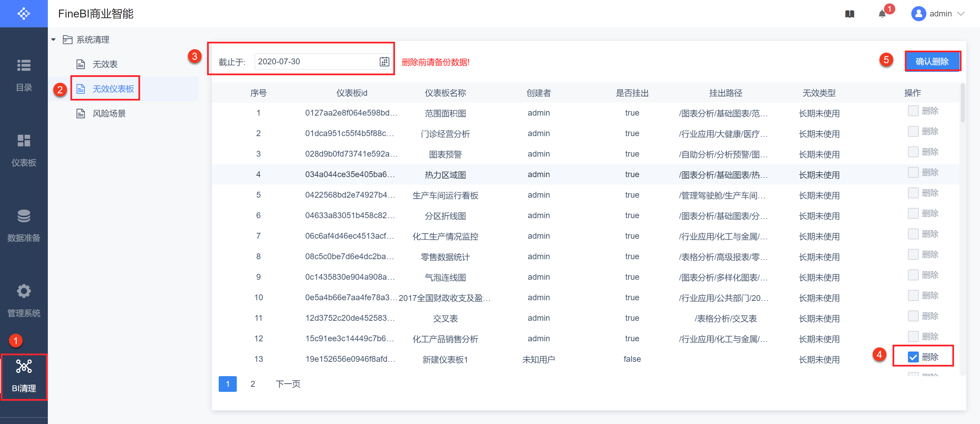Go to 下一页 next page
This screenshot has height=424, width=980.
(288, 384)
